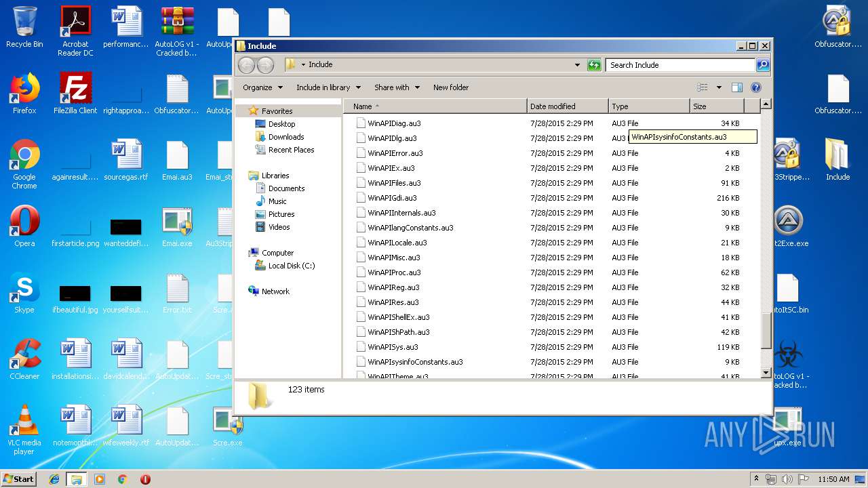
Task: Show hidden system tray icons arrow
Action: (756, 479)
